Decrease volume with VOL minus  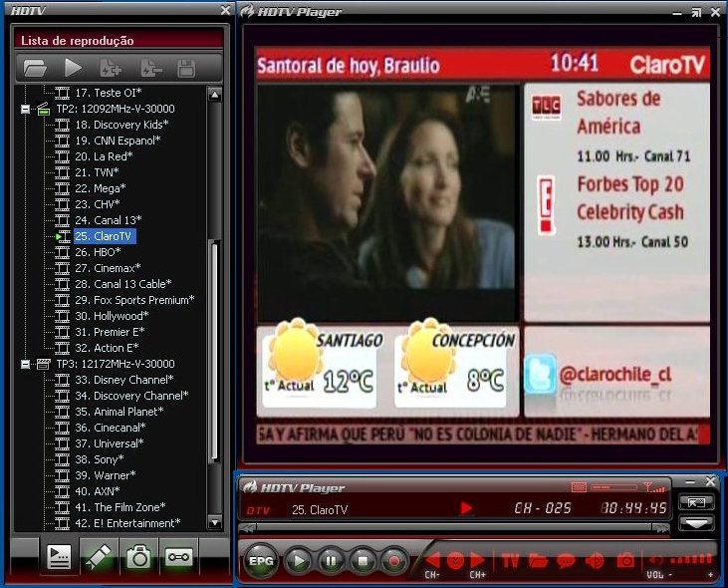670,575
